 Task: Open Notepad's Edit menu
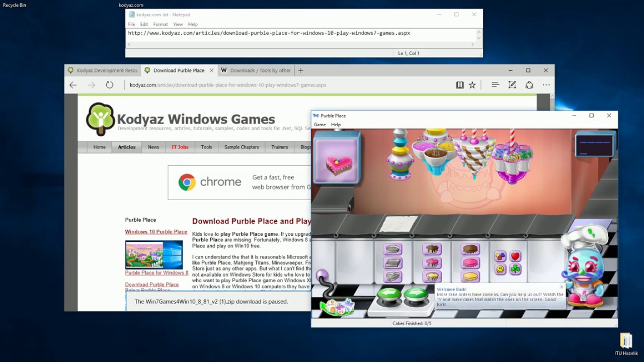tap(144, 24)
